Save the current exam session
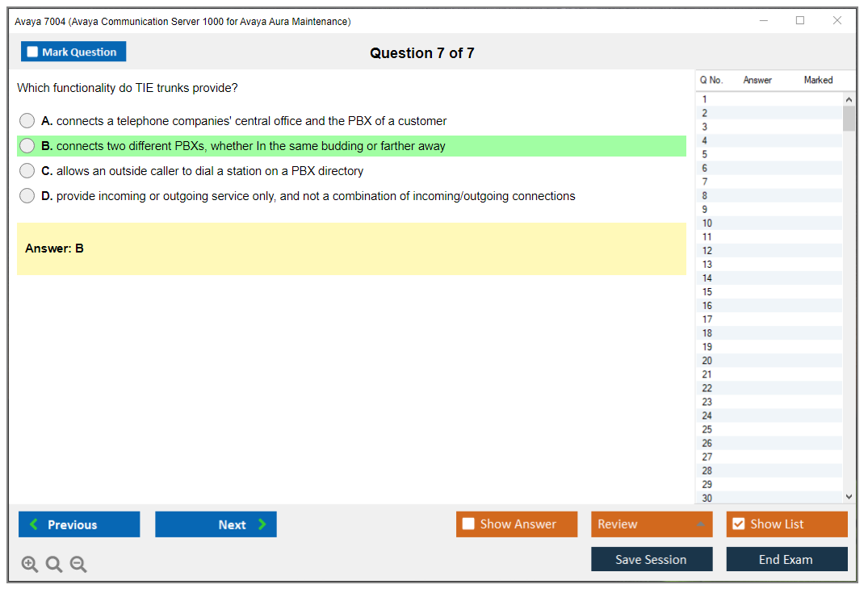 click(x=651, y=560)
